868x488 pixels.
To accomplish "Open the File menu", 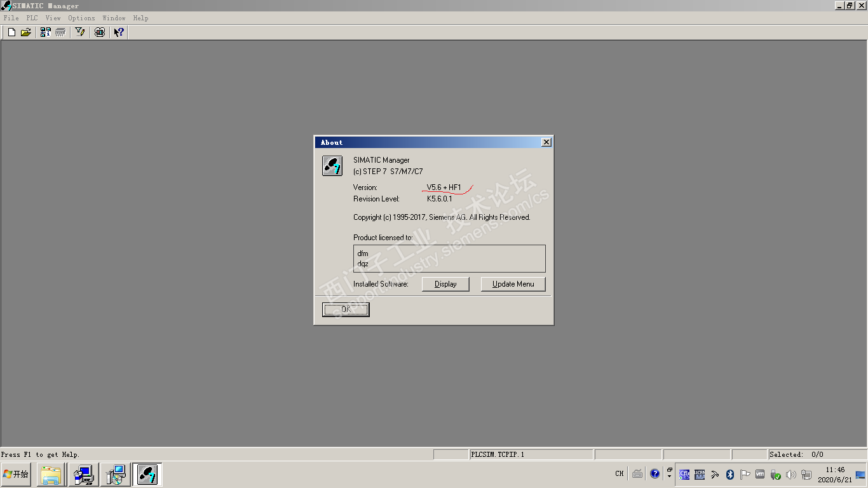I will (11, 18).
